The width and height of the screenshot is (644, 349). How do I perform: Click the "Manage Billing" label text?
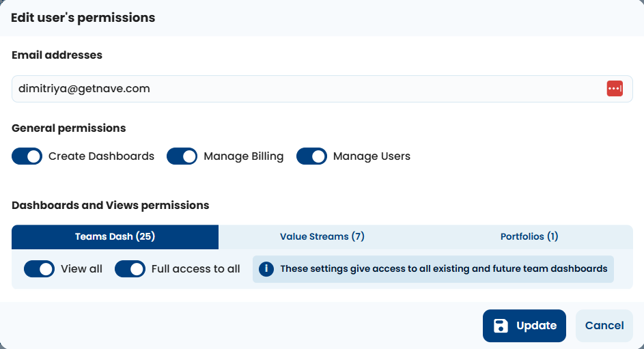tap(243, 156)
